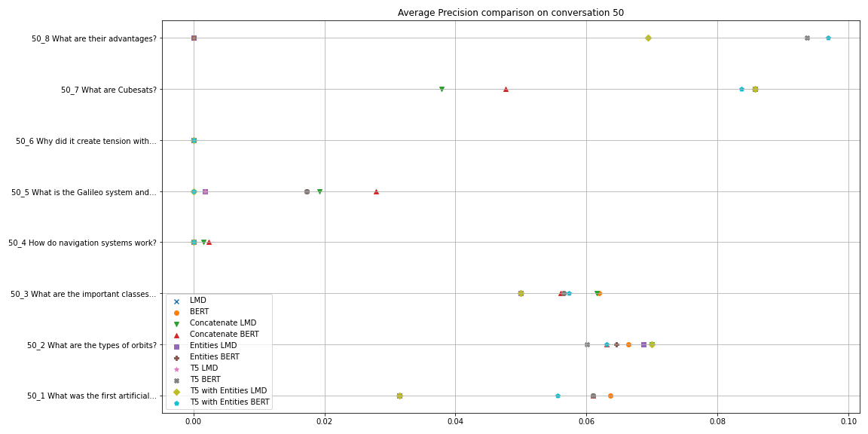The height and width of the screenshot is (434, 868).
Task: Select the gray X point on the 50_8 row
Action: pyautogui.click(x=807, y=38)
